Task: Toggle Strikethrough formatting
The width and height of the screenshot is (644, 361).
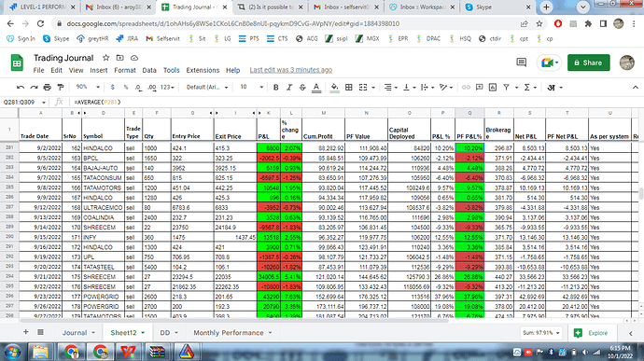Action: pos(302,87)
